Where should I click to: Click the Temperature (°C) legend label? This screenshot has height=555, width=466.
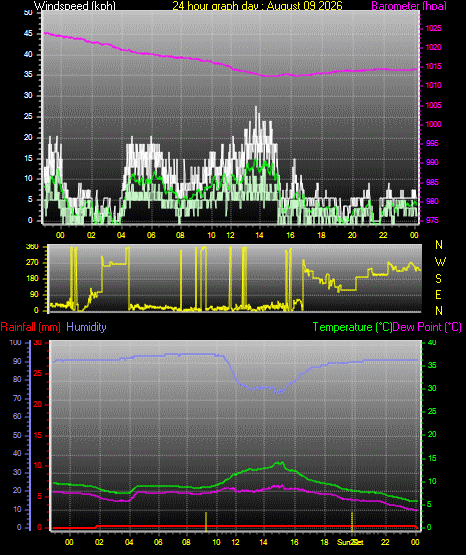tap(352, 327)
